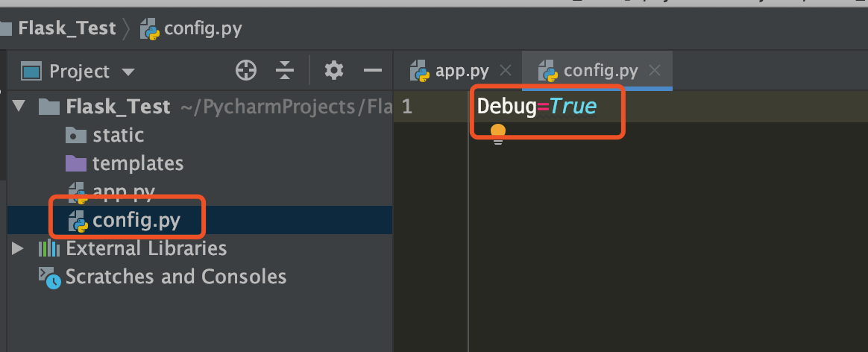Open the Project view dropdown arrow

coord(128,72)
